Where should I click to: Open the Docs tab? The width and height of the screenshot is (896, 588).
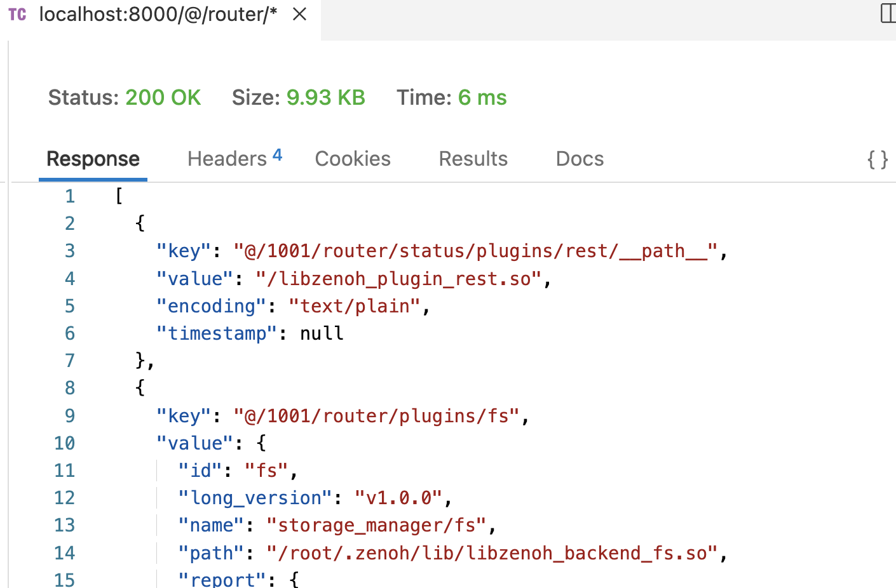pos(580,159)
